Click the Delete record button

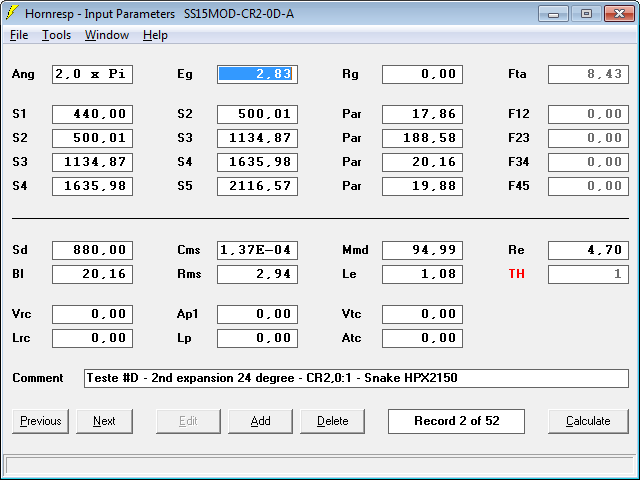pos(332,421)
